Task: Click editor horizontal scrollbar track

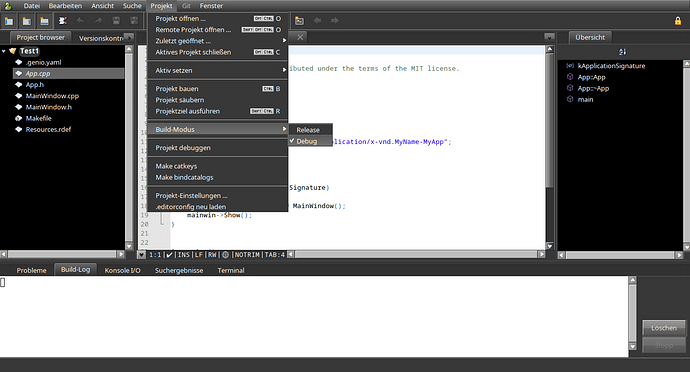Action: click(416, 254)
